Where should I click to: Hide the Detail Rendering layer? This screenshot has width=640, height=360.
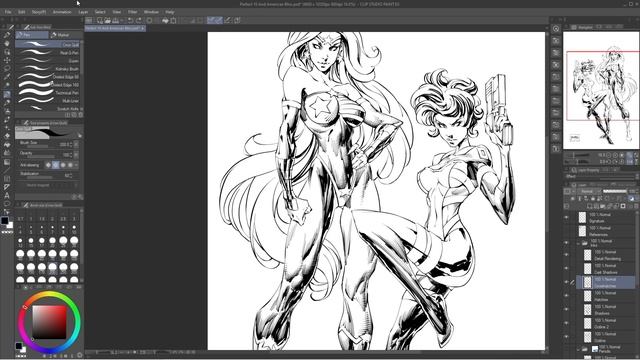[x=566, y=255]
